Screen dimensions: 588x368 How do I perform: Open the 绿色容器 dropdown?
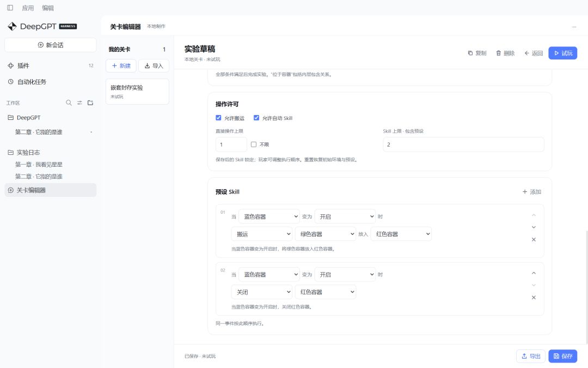(326, 234)
